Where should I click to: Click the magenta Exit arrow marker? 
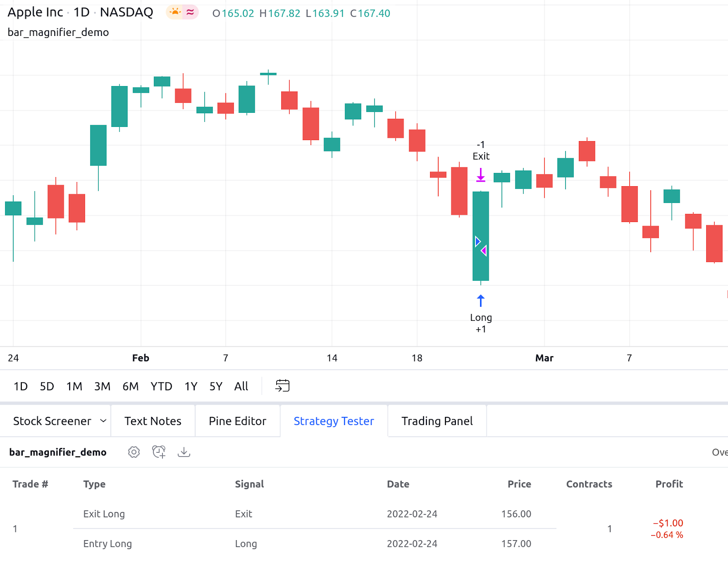coord(480,175)
